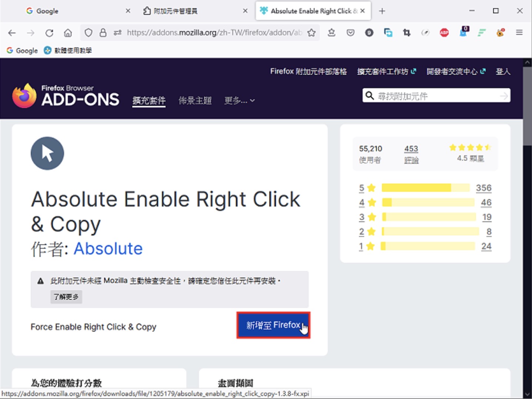
Task: Open the site permissions icon in address bar
Action: click(x=117, y=33)
